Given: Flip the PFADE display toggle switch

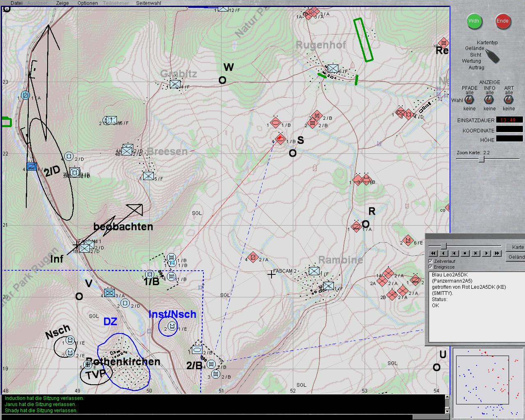Looking at the screenshot, I should 470,100.
